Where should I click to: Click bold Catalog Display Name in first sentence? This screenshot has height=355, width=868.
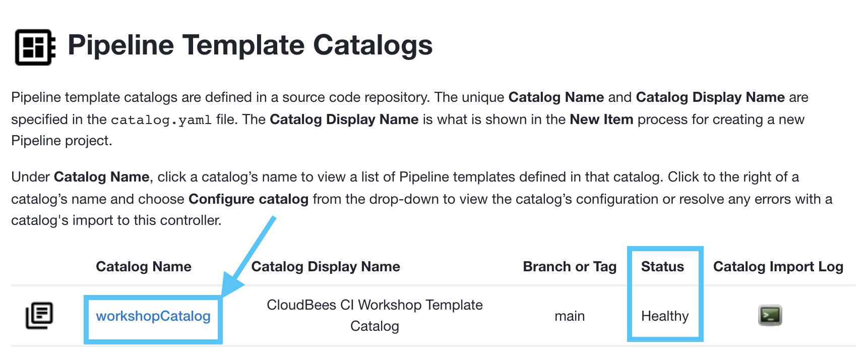pyautogui.click(x=710, y=97)
